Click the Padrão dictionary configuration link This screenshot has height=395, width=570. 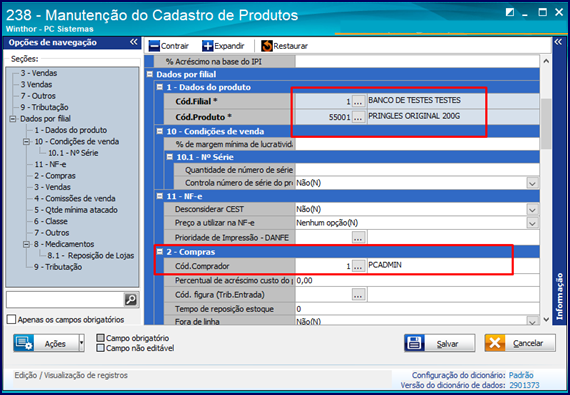521,375
